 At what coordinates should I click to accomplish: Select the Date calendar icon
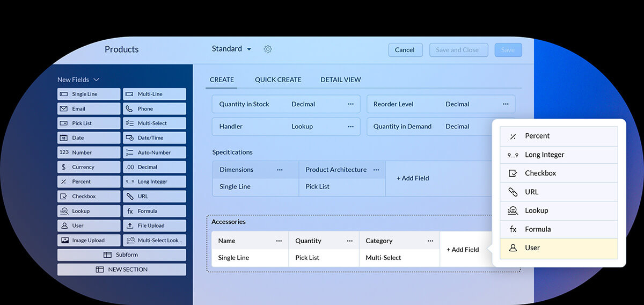tap(64, 138)
